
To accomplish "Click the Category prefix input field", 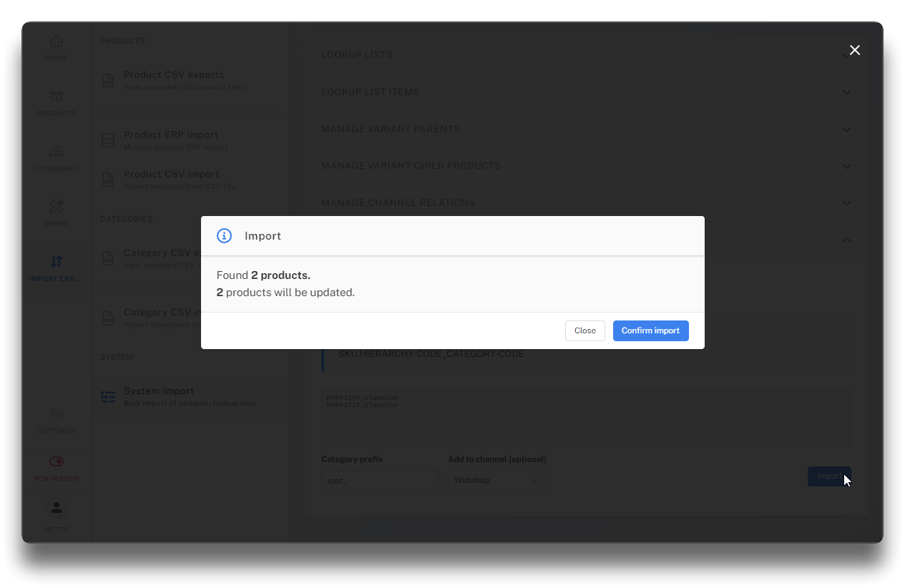I will [x=380, y=481].
